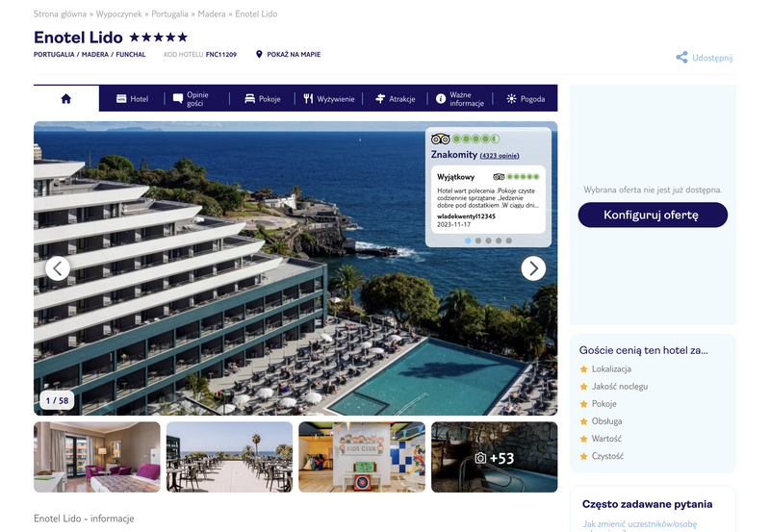Open gallery via camera +53 thumbnail

click(494, 457)
